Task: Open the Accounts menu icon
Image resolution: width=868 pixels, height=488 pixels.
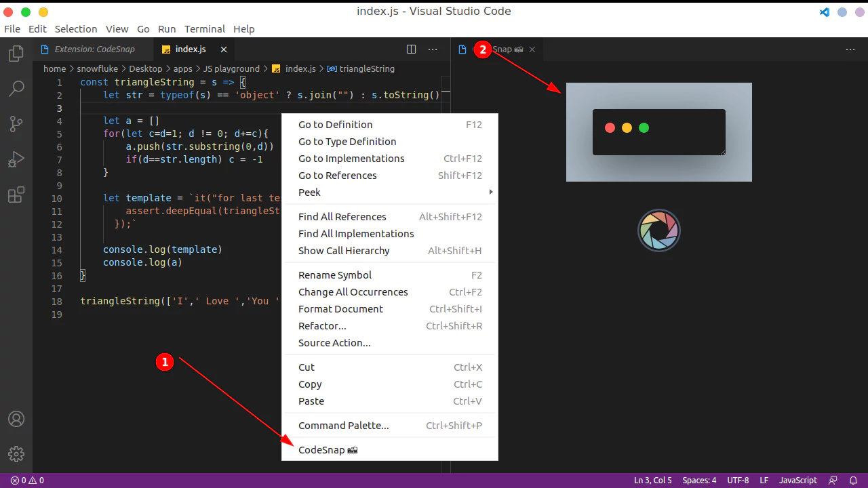Action: point(16,419)
